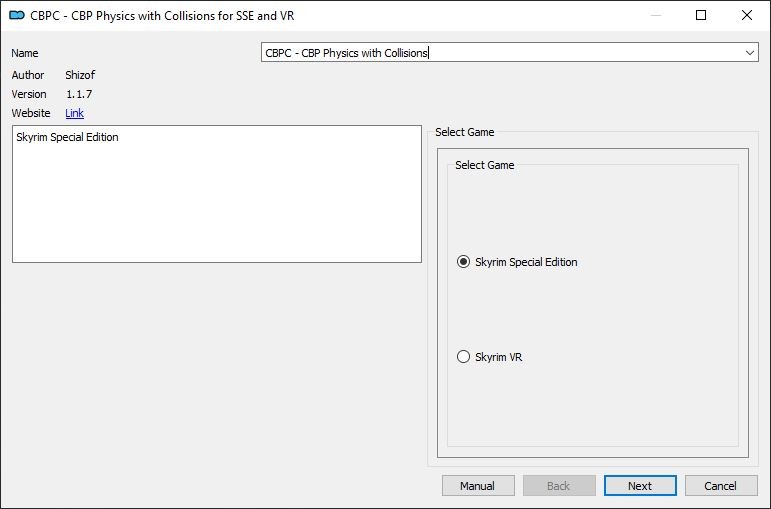Click the Next button
This screenshot has width=771, height=509.
click(640, 486)
